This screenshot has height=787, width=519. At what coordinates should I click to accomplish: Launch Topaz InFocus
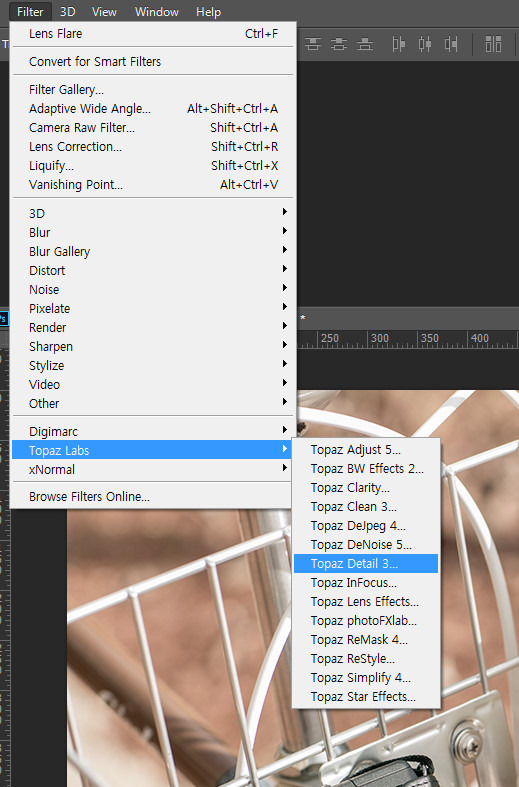366,583
